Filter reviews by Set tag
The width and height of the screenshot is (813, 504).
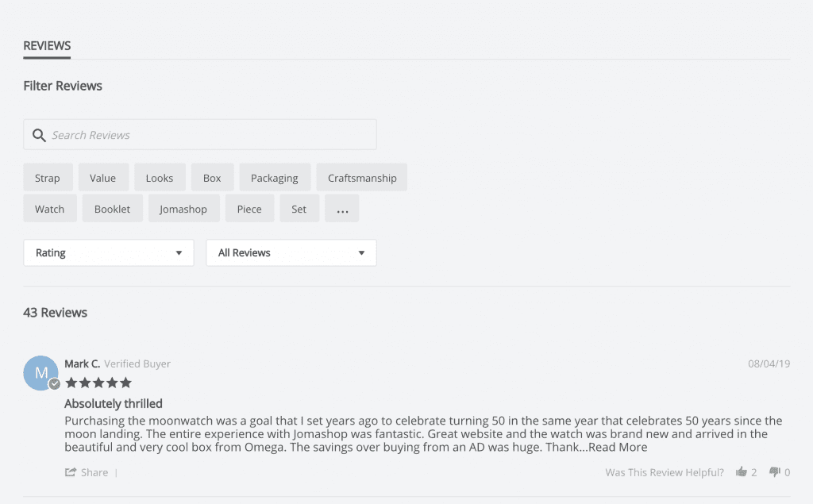tap(299, 209)
